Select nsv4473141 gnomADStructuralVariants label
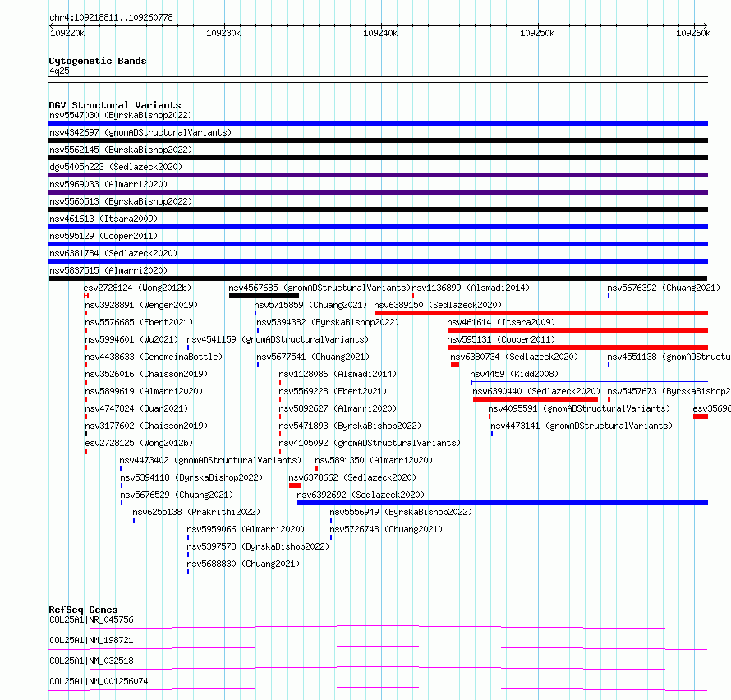Screen dimensions: 731x700 (582, 426)
